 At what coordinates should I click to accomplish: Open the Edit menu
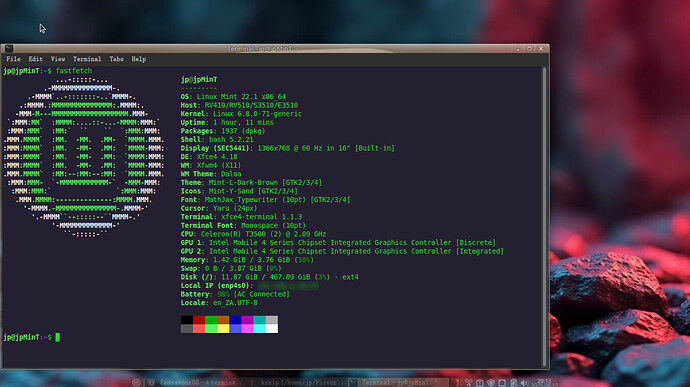(35, 59)
